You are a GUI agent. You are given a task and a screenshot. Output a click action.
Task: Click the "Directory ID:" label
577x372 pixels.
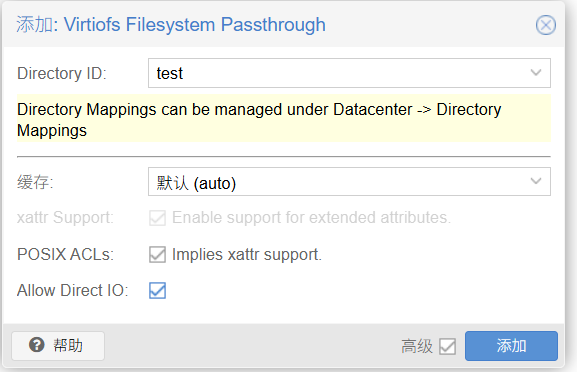point(62,73)
